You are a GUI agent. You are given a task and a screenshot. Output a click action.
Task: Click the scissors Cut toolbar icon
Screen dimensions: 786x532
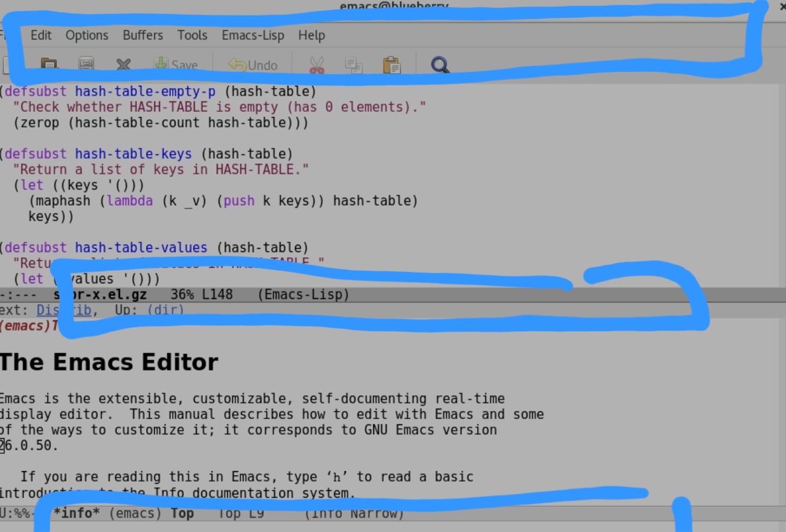tap(316, 64)
